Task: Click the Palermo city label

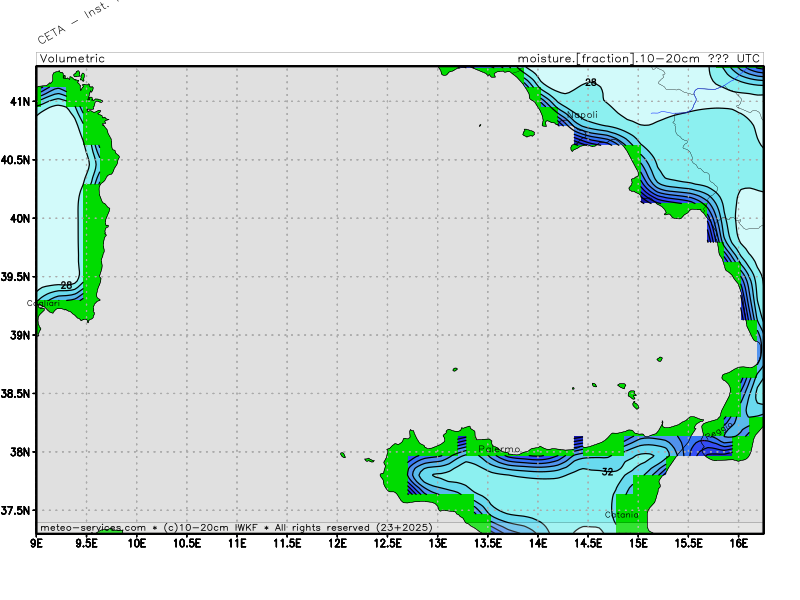Action: coord(499,449)
